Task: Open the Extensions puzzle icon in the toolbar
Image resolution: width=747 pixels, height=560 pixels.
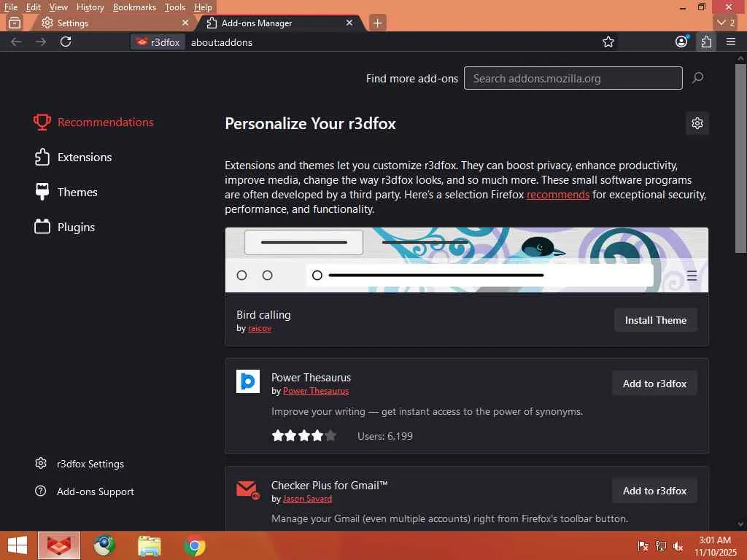Action: 706,42
